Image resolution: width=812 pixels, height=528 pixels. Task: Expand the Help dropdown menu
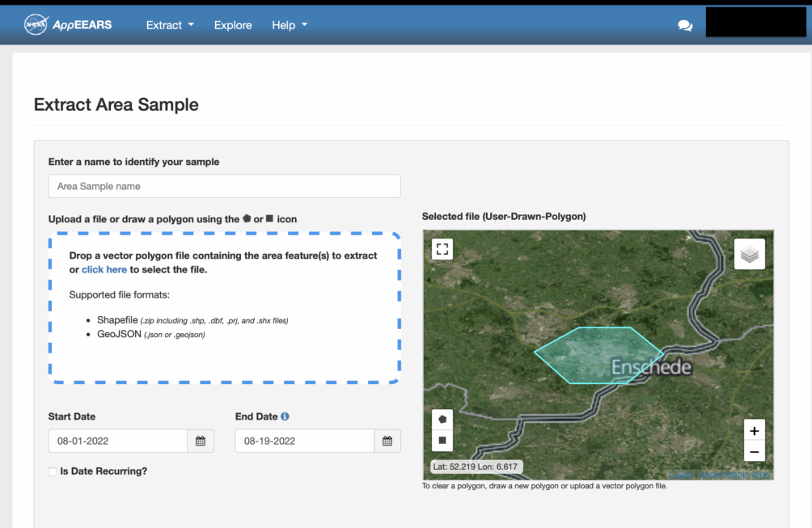[290, 25]
